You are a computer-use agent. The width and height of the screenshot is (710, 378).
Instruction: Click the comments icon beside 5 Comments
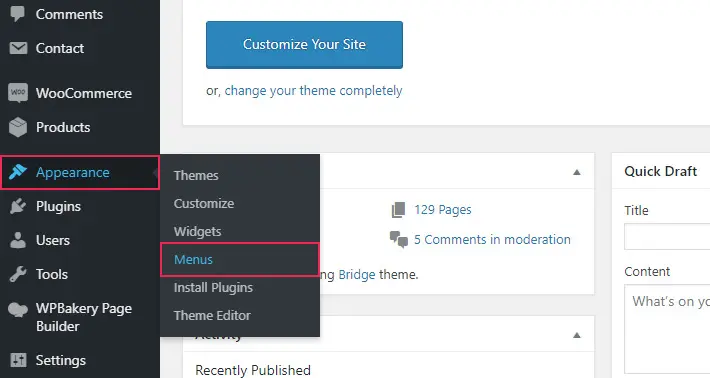point(399,239)
